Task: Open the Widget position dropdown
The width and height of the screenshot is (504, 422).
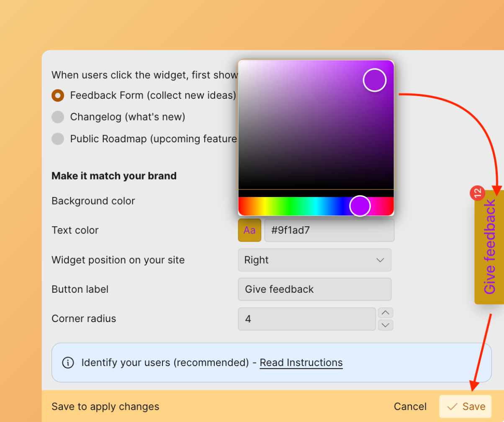Action: [x=314, y=260]
